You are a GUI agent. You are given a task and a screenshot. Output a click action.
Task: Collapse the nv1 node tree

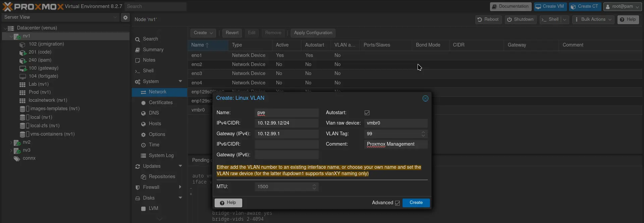[11, 36]
